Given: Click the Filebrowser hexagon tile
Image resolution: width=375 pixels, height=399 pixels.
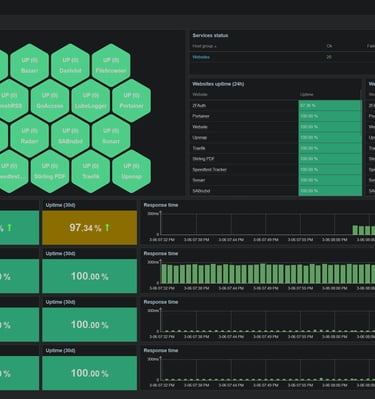Looking at the screenshot, I should pyautogui.click(x=111, y=65).
